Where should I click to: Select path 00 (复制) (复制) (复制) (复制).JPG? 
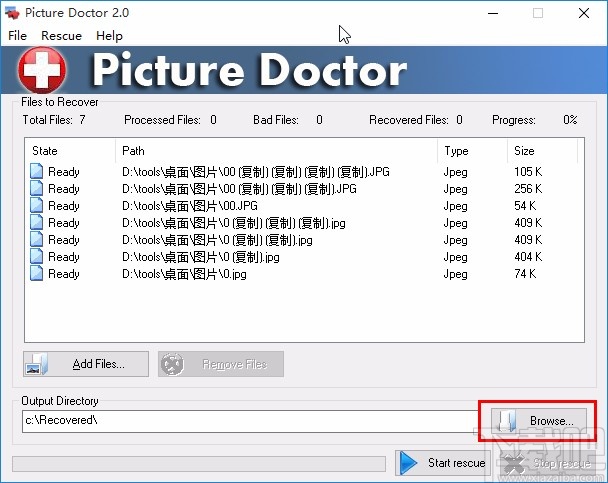point(256,172)
